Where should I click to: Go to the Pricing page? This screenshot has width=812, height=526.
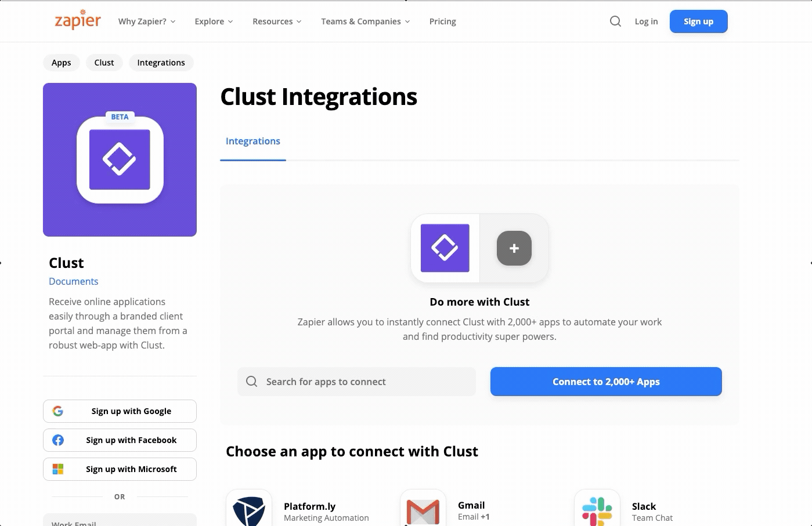(x=443, y=21)
